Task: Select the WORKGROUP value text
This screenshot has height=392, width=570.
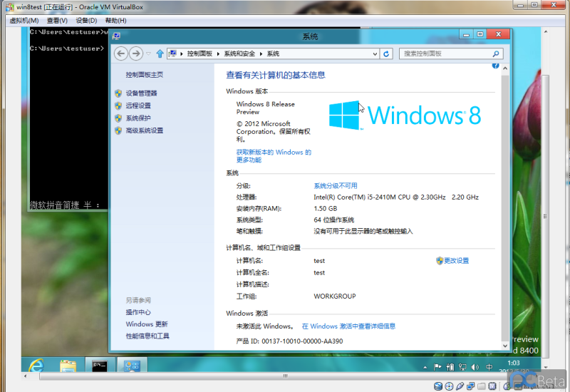Action: tap(335, 296)
